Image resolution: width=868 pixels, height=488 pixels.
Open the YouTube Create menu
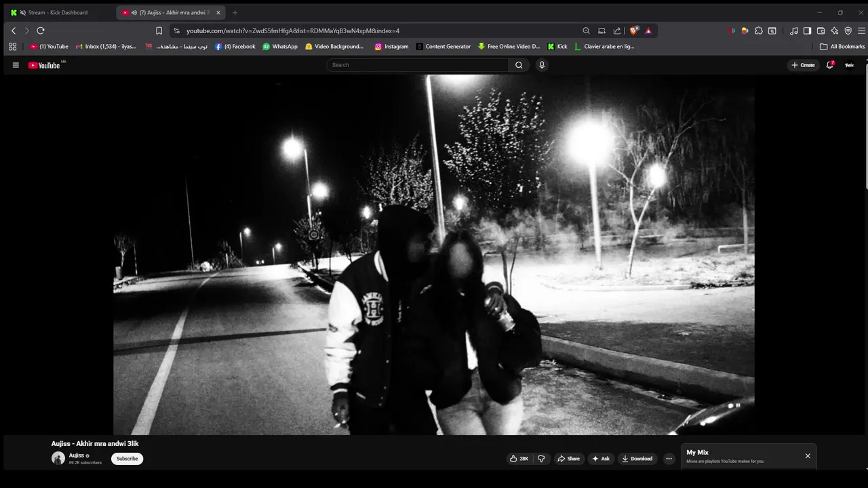pos(804,65)
